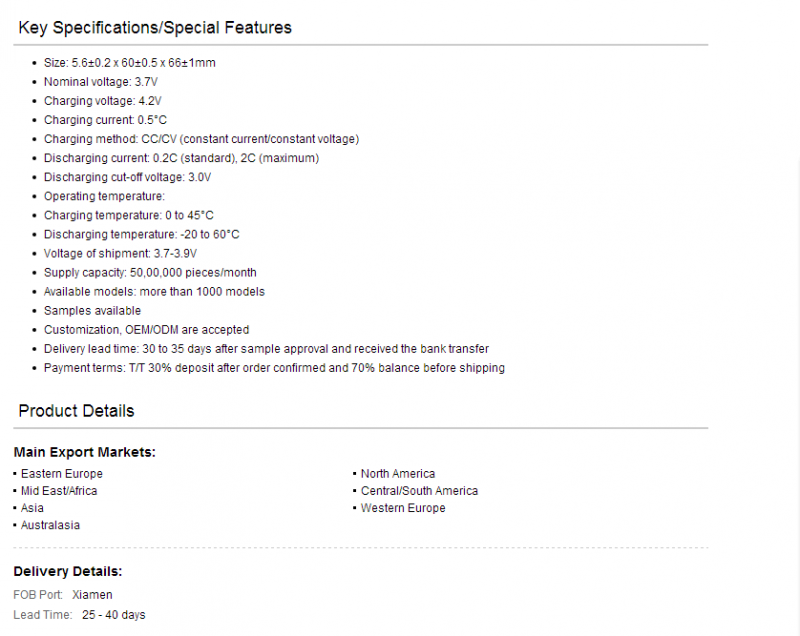Select the Size specification line
Viewport: 800px width, 636px height.
point(130,63)
